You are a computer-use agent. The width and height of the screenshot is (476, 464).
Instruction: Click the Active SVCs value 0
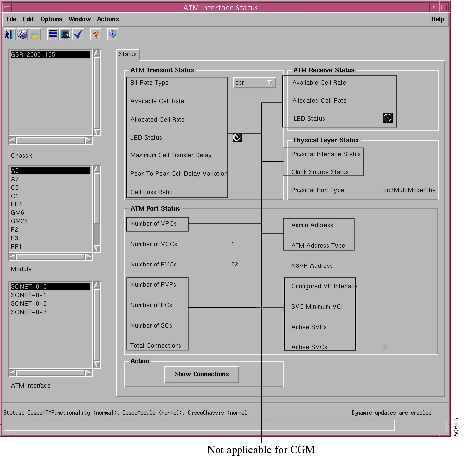pos(385,347)
